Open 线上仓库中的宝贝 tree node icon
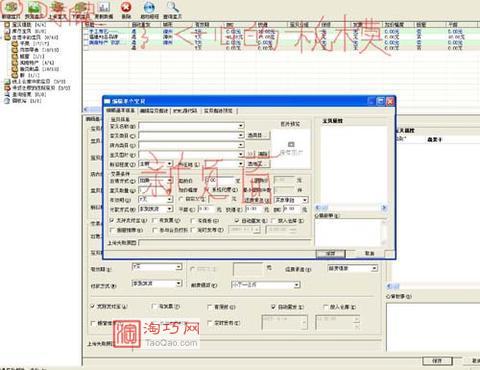 tap(7, 81)
